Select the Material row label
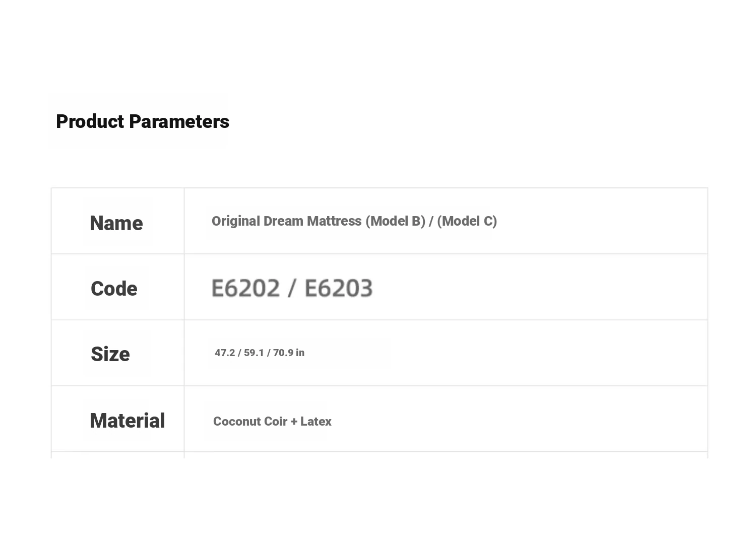The image size is (756, 547). 127,421
